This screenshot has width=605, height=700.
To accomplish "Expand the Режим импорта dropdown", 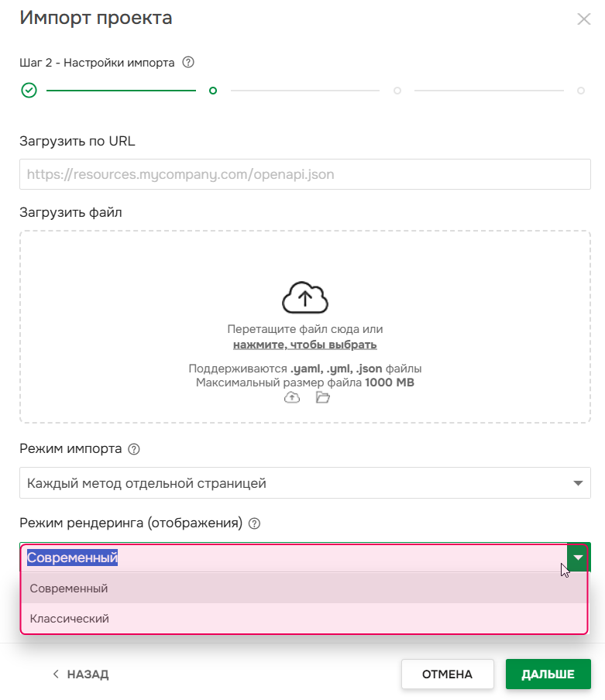I will tap(577, 483).
